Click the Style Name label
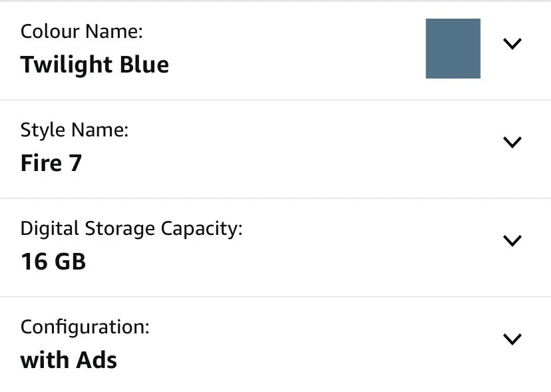551x392 pixels. (75, 130)
